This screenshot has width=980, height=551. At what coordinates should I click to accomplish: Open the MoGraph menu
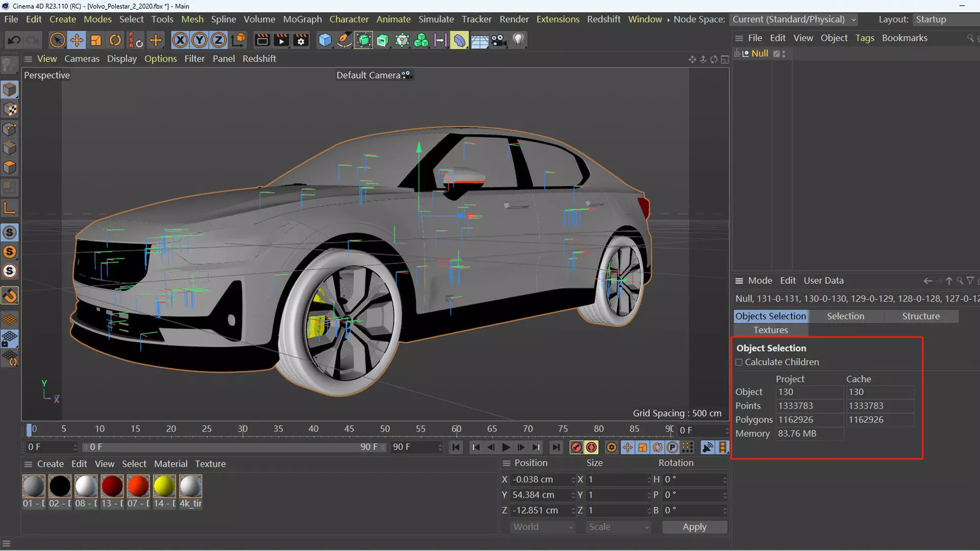pyautogui.click(x=302, y=19)
